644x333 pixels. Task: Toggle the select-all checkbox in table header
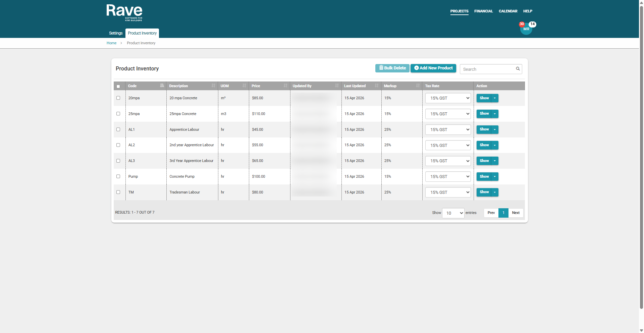118,86
